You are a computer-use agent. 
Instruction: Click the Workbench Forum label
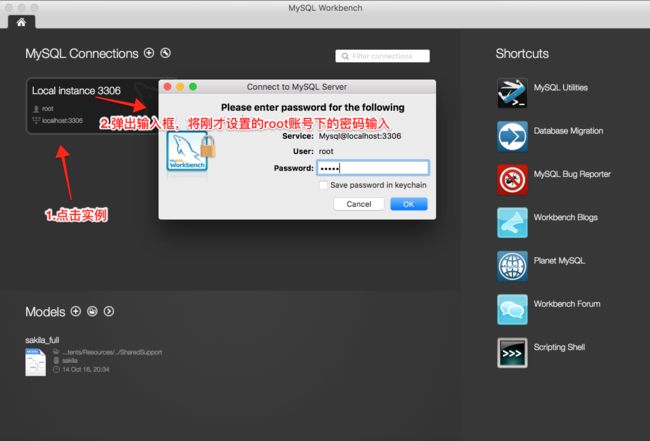[567, 304]
